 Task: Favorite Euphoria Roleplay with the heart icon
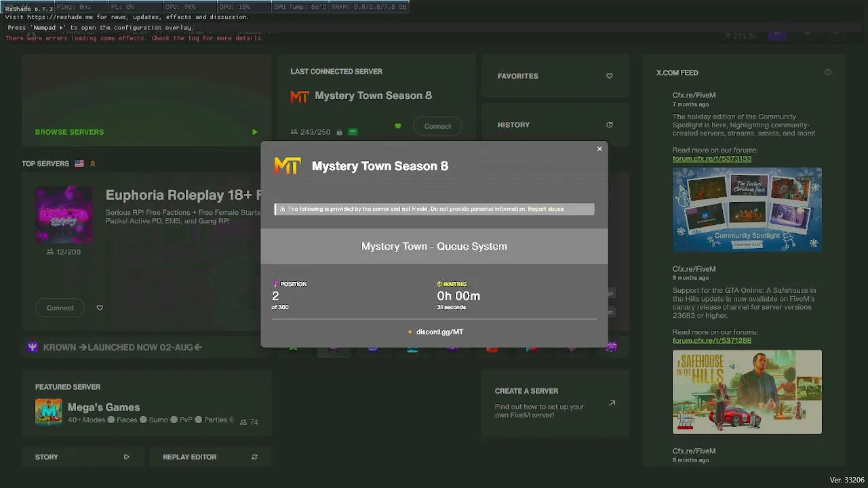point(100,308)
